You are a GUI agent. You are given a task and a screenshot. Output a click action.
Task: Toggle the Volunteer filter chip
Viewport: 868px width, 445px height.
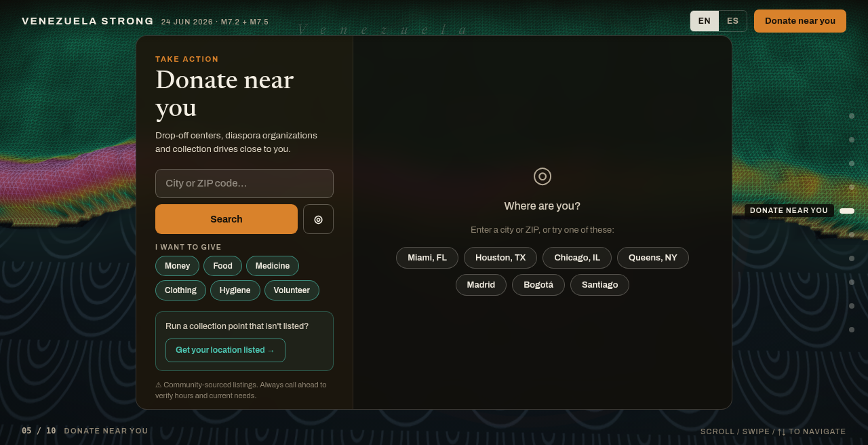coord(292,290)
